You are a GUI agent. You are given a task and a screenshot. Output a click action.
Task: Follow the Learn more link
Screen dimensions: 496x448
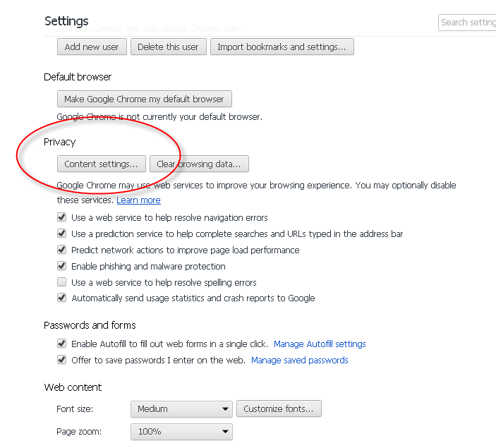(138, 200)
